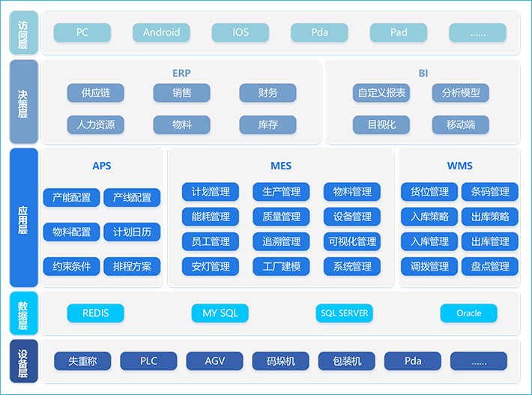Click the 追溯管理 MES module

[x=281, y=241]
